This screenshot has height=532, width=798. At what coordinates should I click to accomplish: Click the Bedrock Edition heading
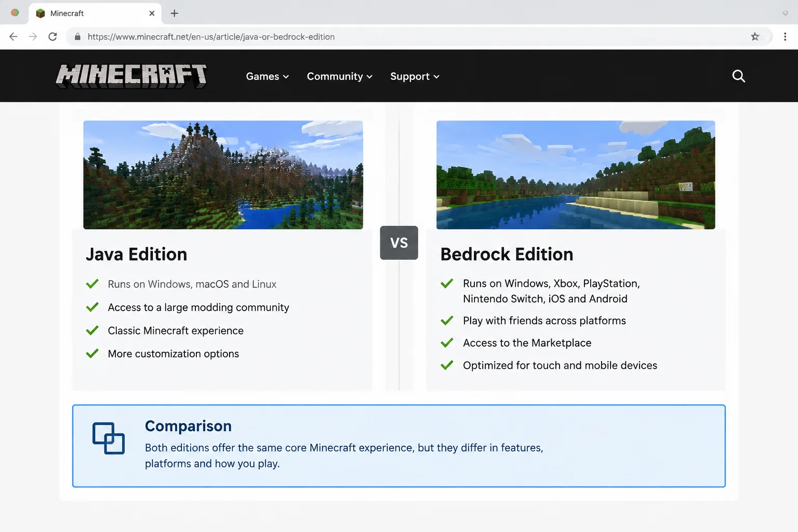tap(507, 254)
